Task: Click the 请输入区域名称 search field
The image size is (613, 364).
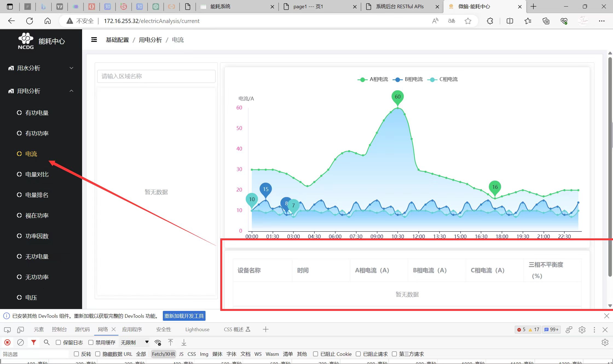Action: 156,76
